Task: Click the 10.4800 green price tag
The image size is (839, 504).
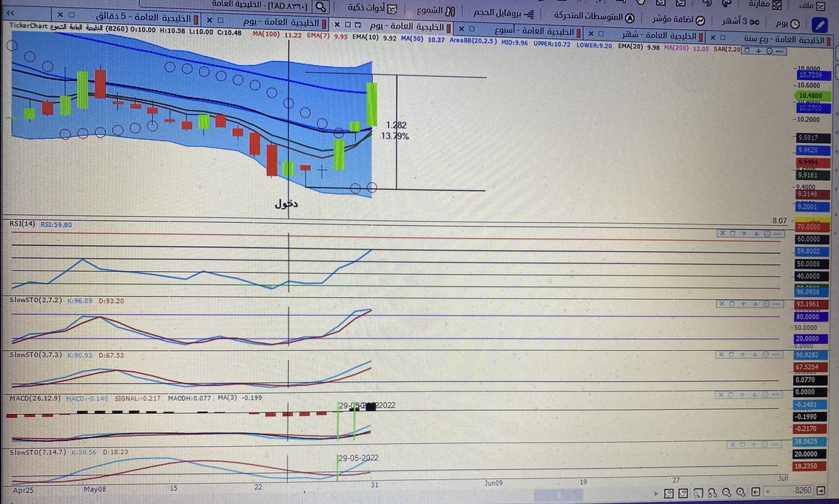Action: 812,94
